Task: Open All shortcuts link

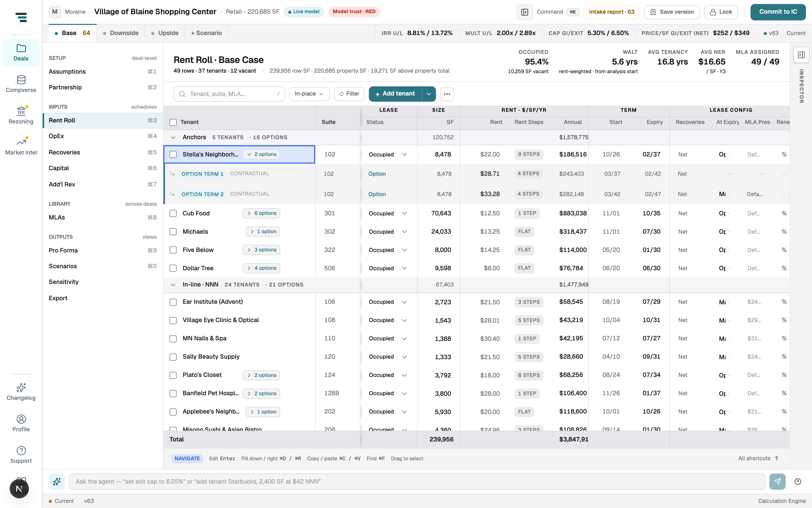Action: click(x=754, y=458)
